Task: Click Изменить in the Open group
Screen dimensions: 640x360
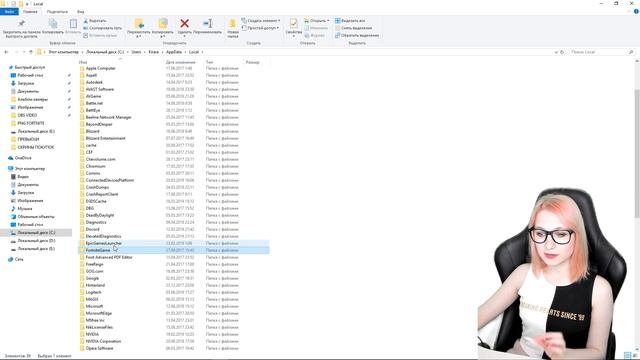Action: tap(316, 28)
